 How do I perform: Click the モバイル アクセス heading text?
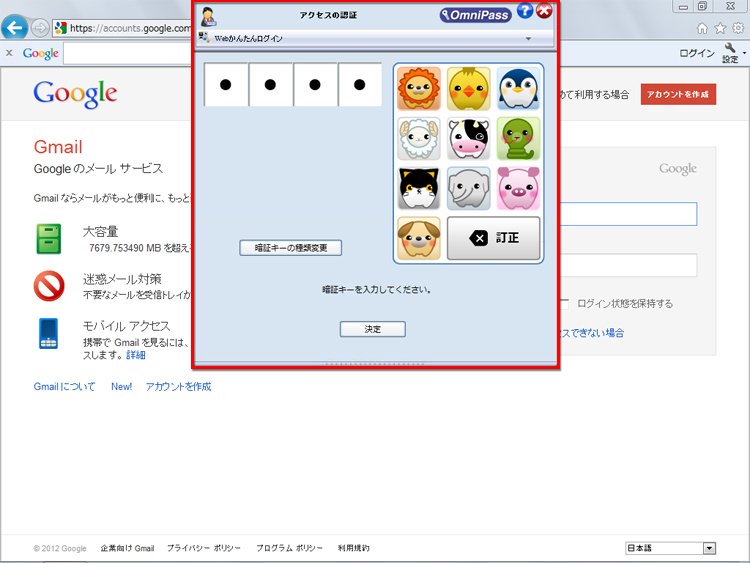pyautogui.click(x=127, y=326)
